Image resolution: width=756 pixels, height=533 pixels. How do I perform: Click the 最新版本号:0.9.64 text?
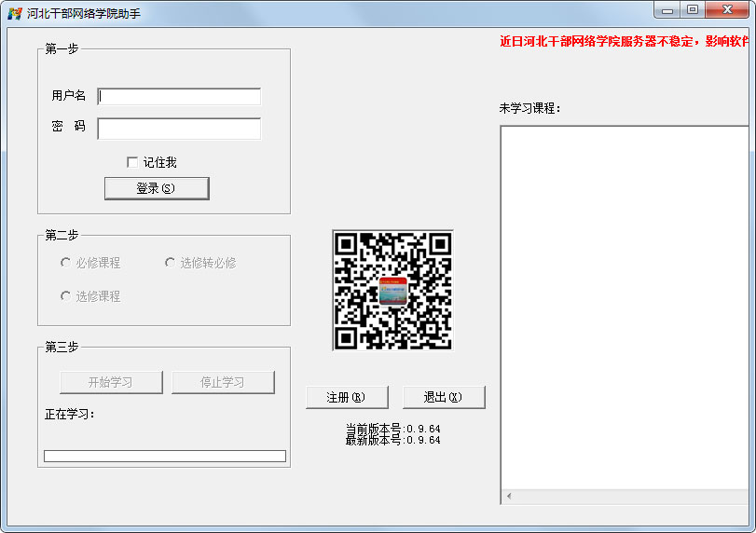coord(393,440)
